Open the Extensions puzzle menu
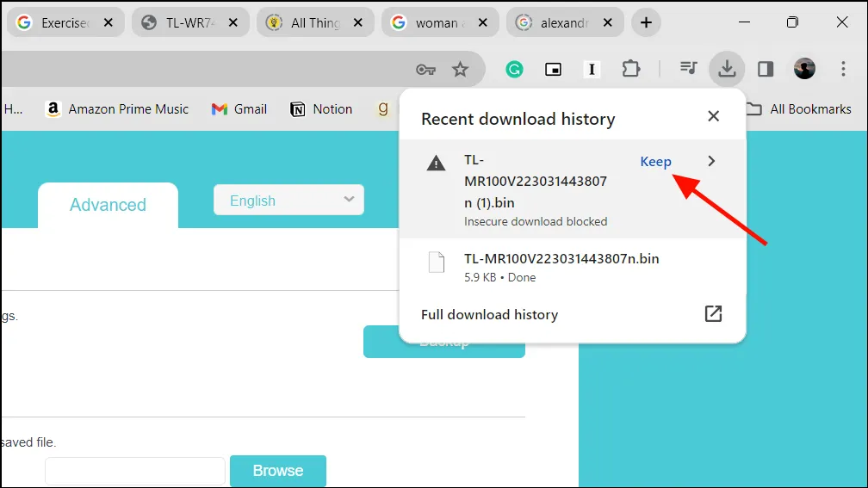Screen dimensions: 868x488 coord(631,69)
